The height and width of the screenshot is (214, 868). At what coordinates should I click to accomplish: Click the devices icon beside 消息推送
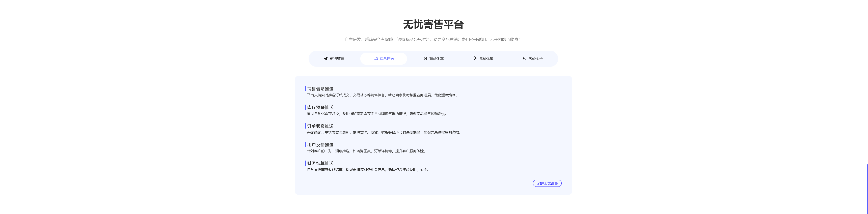pos(375,58)
